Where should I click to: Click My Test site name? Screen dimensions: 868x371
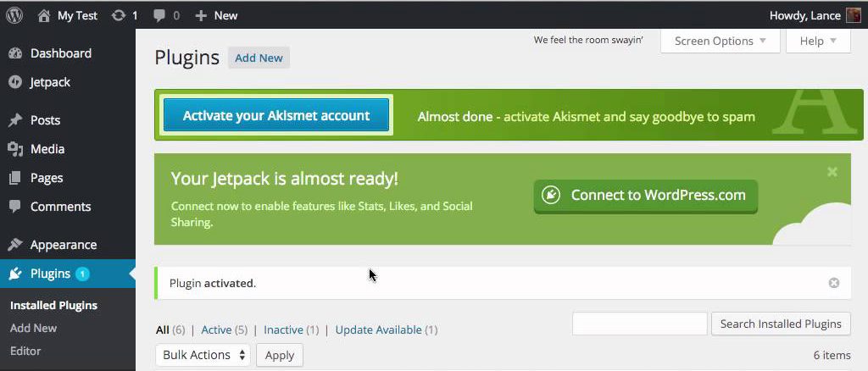(x=77, y=15)
